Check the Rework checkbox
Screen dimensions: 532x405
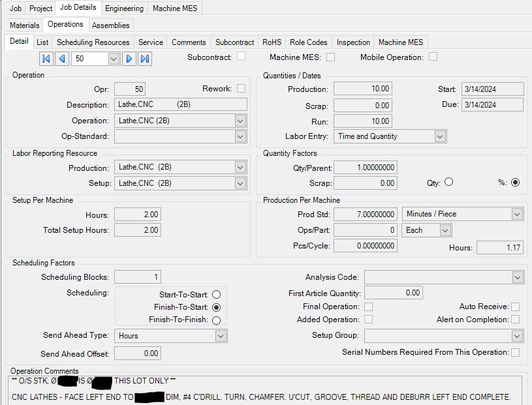point(241,89)
